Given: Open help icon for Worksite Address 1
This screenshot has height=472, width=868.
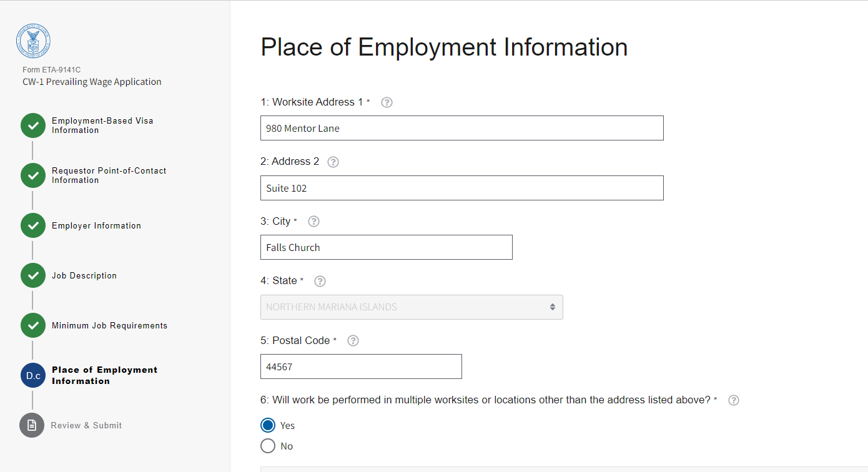Looking at the screenshot, I should tap(387, 102).
